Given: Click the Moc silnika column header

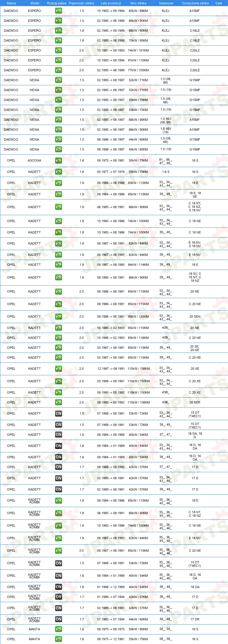Looking at the screenshot, I should pyautogui.click(x=138, y=3).
